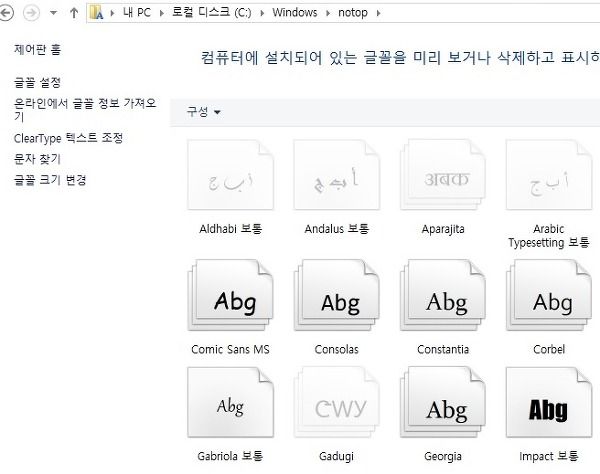Viewport: 600px width, 474px height.
Task: Select the Constantia font family icon
Action: (443, 295)
